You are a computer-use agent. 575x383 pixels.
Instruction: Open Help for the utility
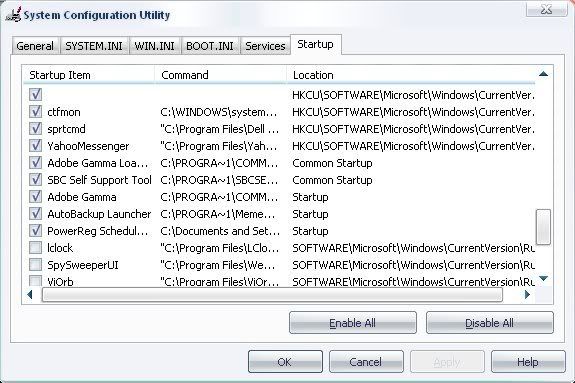528,362
